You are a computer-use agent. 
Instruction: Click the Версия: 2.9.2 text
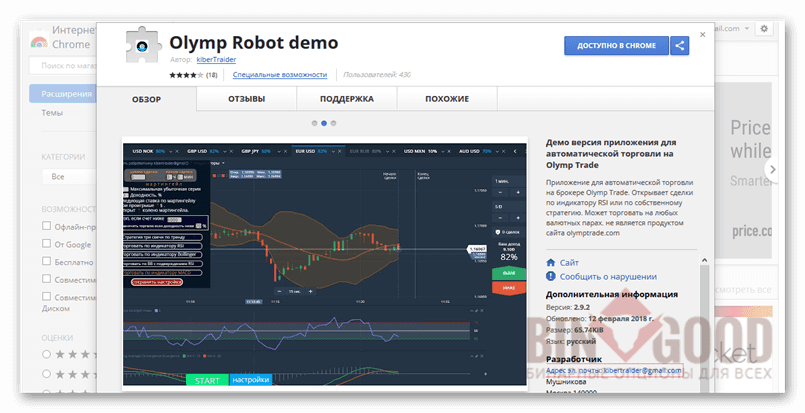(568, 307)
